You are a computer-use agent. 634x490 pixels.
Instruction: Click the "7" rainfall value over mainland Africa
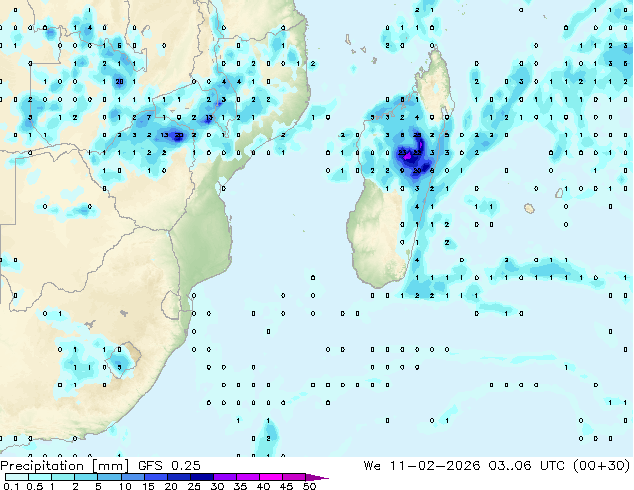coord(149,117)
